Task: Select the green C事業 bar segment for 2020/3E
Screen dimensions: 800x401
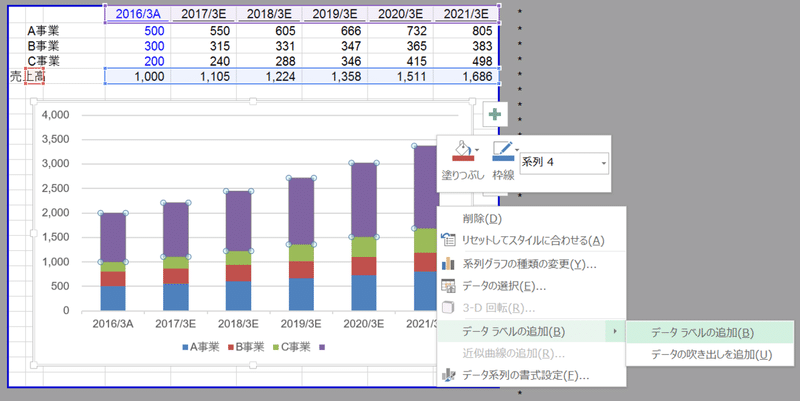Action: (364, 247)
